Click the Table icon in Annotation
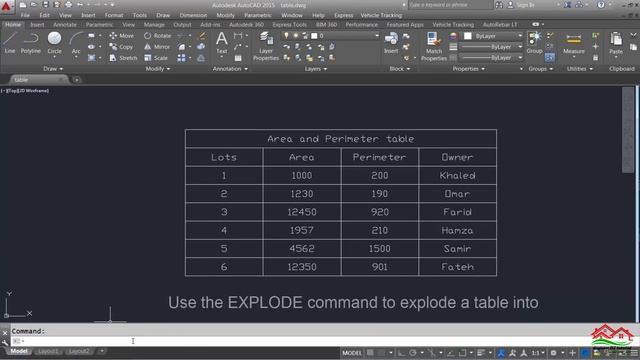Viewport: 640px width, 360px height. [x=238, y=58]
